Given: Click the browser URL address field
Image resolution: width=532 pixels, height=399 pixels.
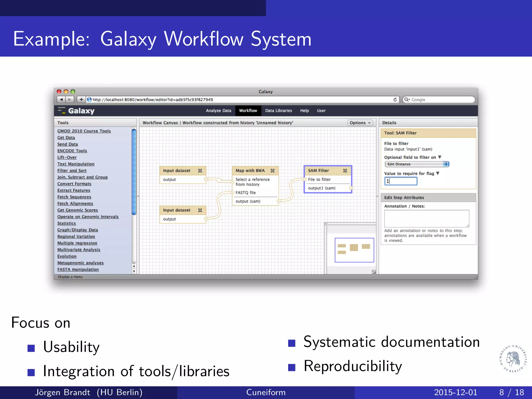Looking at the screenshot, I should [x=243, y=99].
